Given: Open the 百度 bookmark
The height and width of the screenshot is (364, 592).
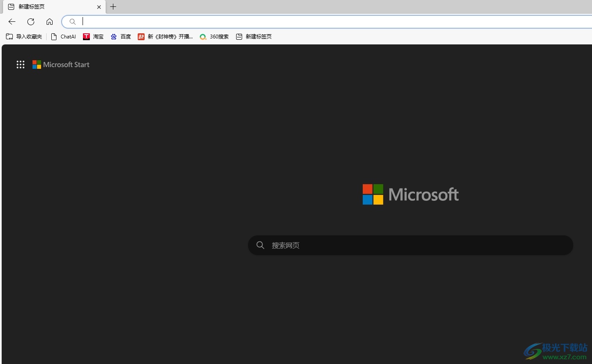Looking at the screenshot, I should pos(121,37).
